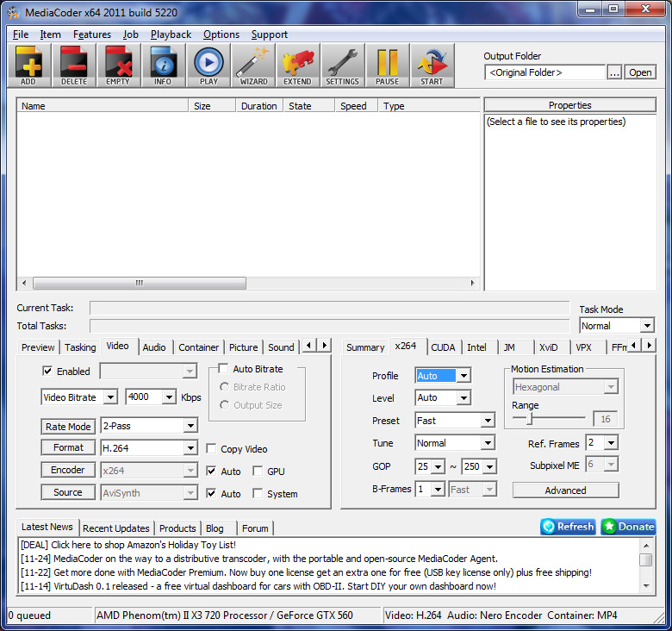This screenshot has height=631, width=672.
Task: Switch to the Container tab
Action: (x=198, y=347)
